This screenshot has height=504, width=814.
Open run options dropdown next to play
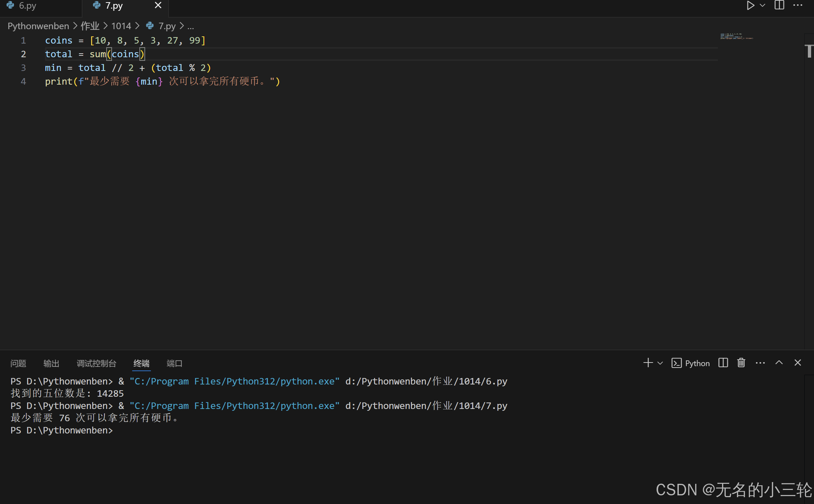pos(762,5)
